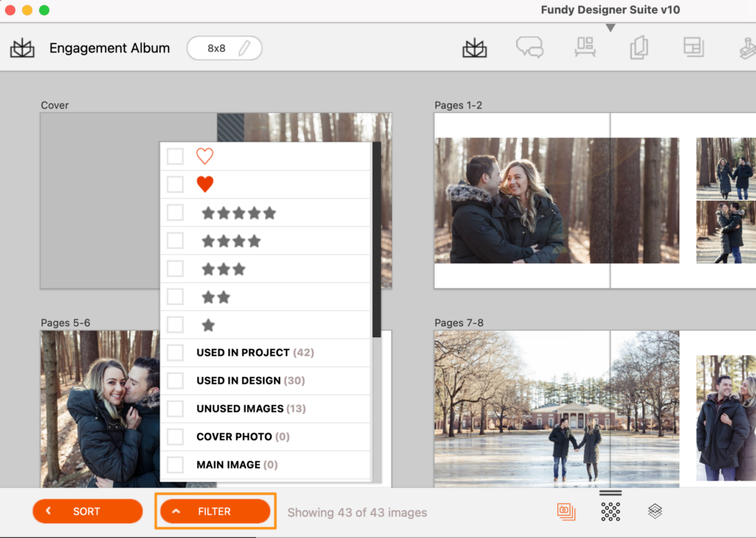The width and height of the screenshot is (756, 538).
Task: Click the Pages 7-8 spread label
Action: pos(459,323)
